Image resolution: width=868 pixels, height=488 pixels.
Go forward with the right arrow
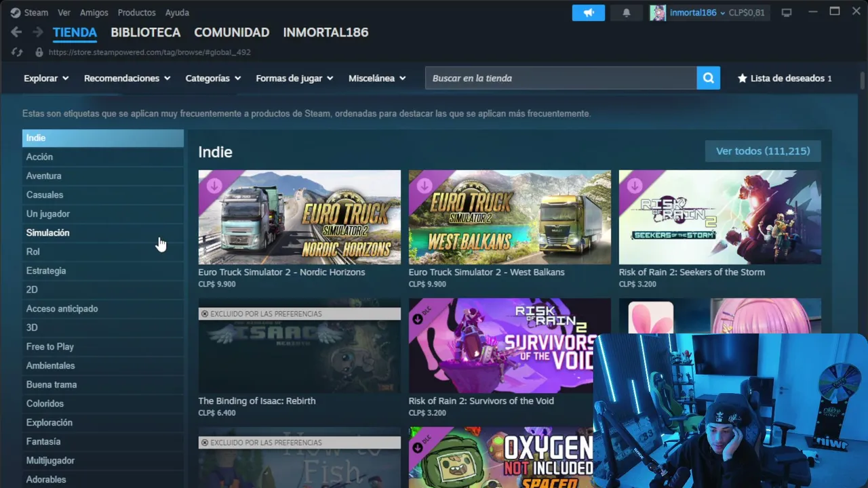[x=38, y=32]
